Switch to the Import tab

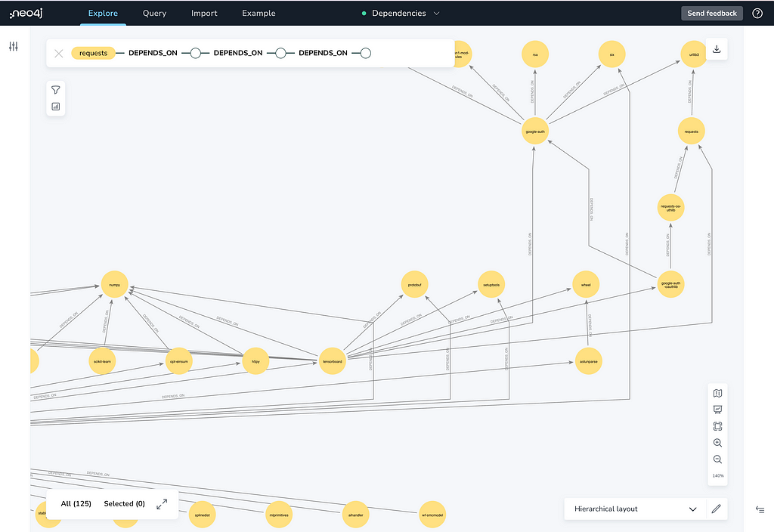(x=204, y=14)
